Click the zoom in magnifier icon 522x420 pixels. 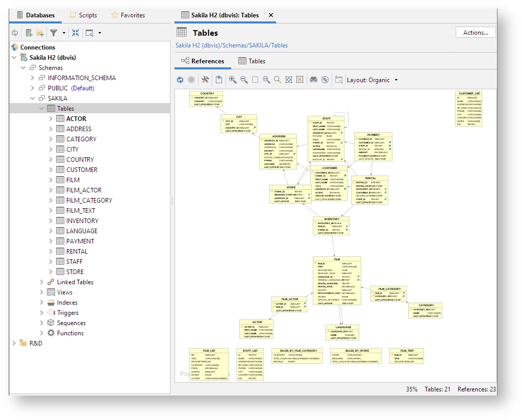[x=233, y=80]
